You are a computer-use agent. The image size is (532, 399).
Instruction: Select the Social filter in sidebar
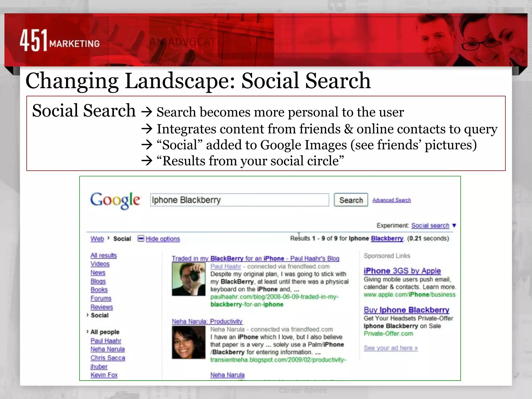[100, 315]
